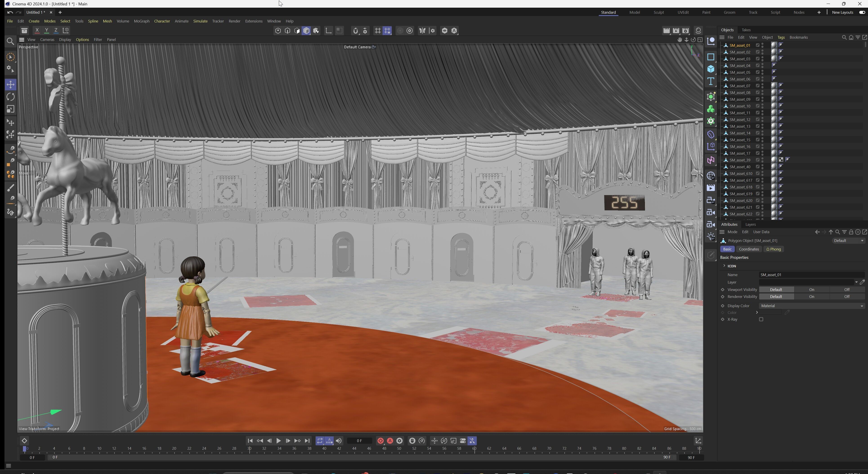Enable the X-Ray checkbox
868x474 pixels.
[761, 319]
